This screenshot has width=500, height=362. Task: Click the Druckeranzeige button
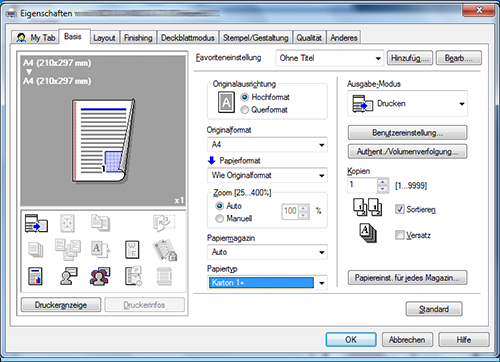pyautogui.click(x=61, y=305)
